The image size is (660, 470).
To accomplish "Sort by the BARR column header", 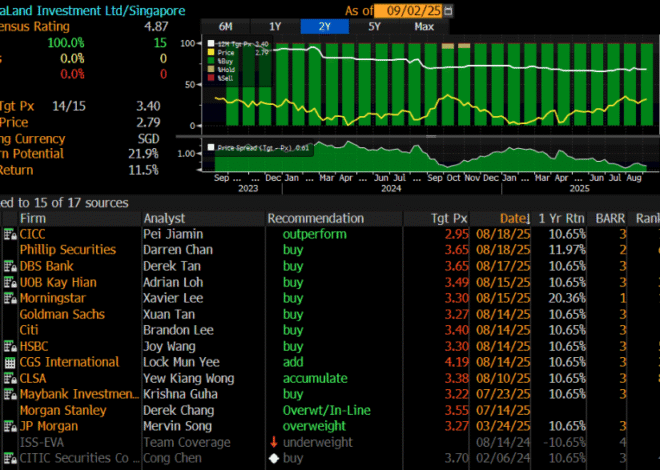I will [610, 218].
